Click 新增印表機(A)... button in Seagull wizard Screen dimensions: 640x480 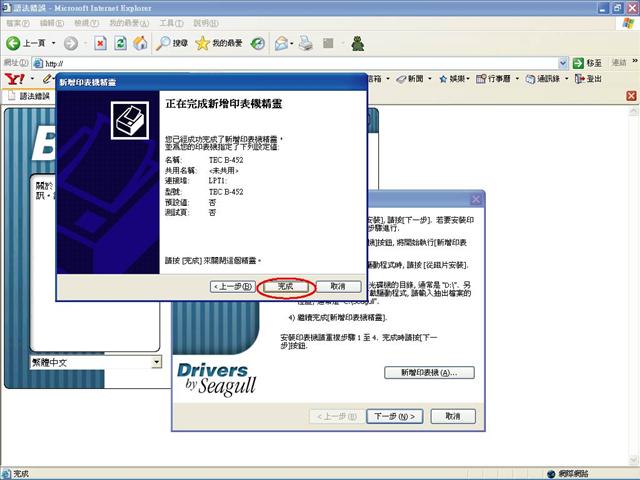coord(429,372)
